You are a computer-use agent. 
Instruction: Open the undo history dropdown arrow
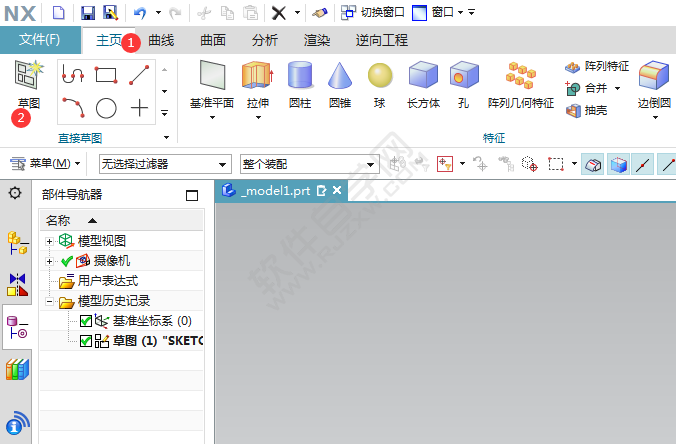[x=158, y=13]
